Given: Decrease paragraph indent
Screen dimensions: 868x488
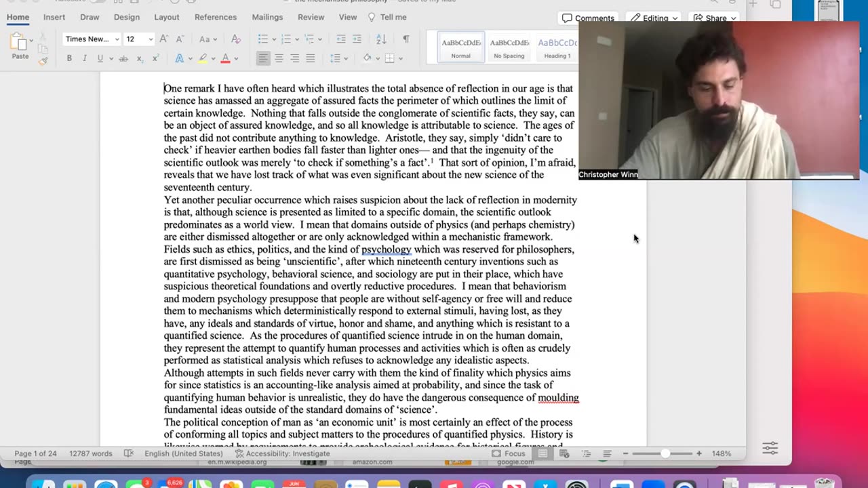Looking at the screenshot, I should tap(341, 39).
